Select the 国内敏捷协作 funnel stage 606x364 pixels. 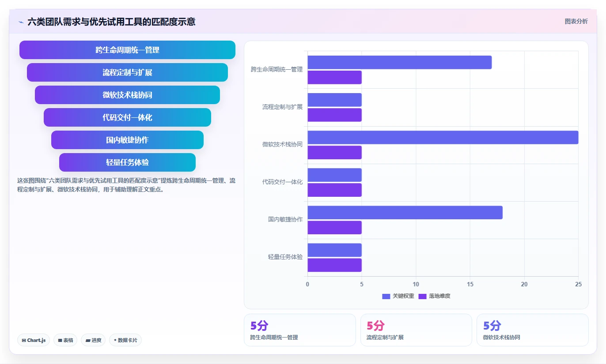tap(127, 140)
